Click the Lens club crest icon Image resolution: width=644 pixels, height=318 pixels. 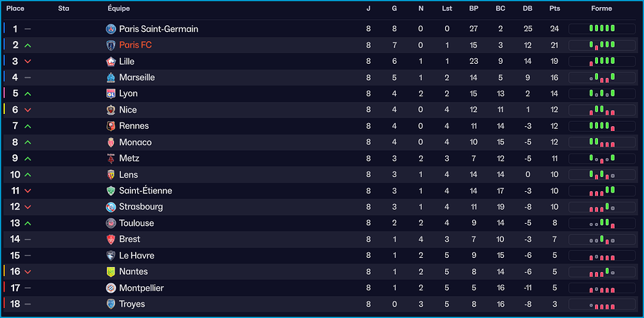click(111, 175)
